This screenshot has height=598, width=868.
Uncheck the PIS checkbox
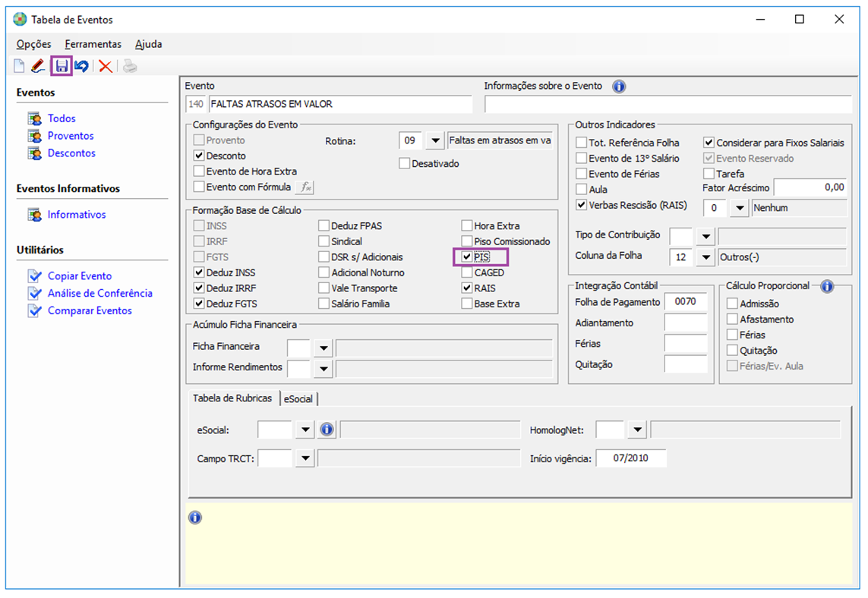point(467,257)
